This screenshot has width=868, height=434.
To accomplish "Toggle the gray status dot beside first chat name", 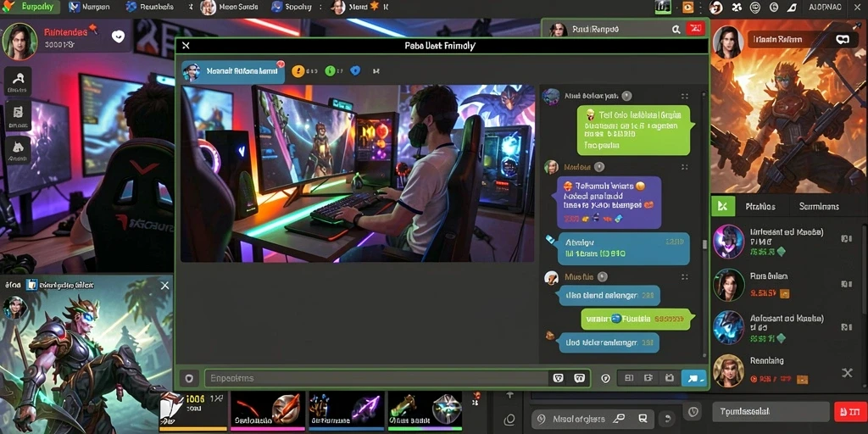I will pyautogui.click(x=626, y=96).
